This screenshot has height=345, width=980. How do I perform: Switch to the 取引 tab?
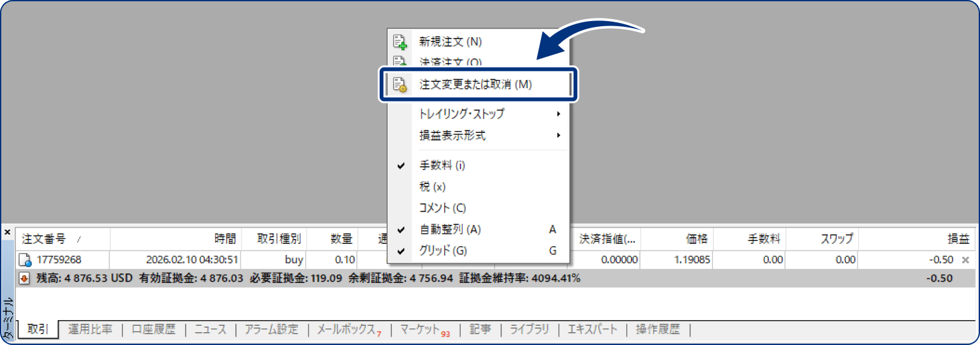tap(38, 330)
